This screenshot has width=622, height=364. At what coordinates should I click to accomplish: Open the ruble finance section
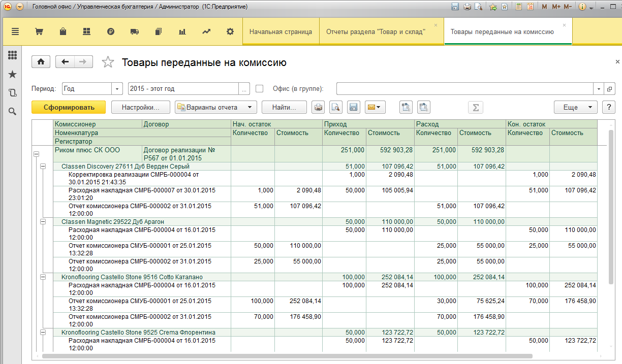pos(111,31)
